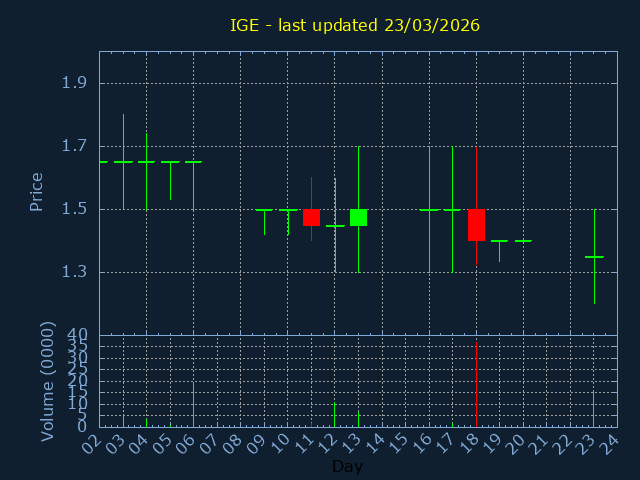This screenshot has width=640, height=480.
Task: Click the 1.5 price tick label
Action: pyautogui.click(x=74, y=209)
